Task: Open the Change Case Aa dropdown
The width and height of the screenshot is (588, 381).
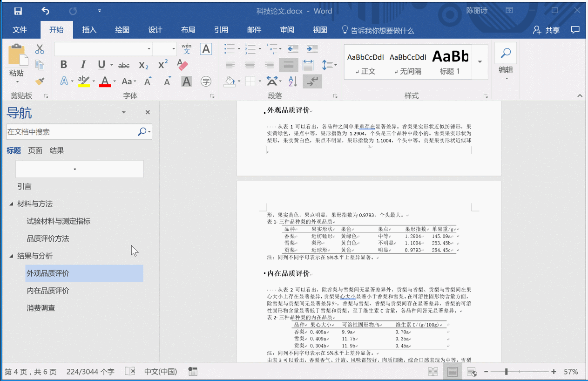Action: pos(129,82)
